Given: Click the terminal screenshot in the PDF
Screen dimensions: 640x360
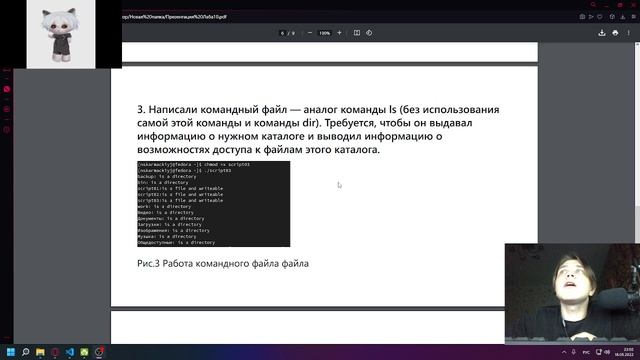Looking at the screenshot, I should (x=213, y=204).
